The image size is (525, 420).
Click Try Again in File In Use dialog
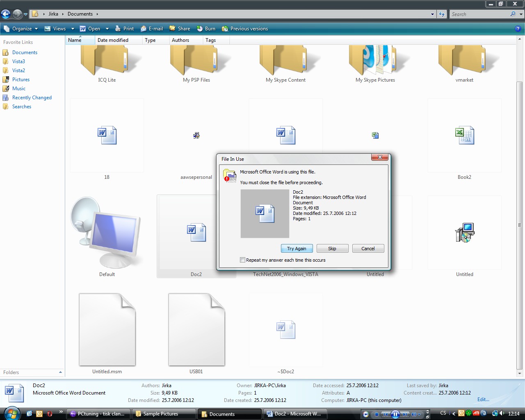[297, 249]
